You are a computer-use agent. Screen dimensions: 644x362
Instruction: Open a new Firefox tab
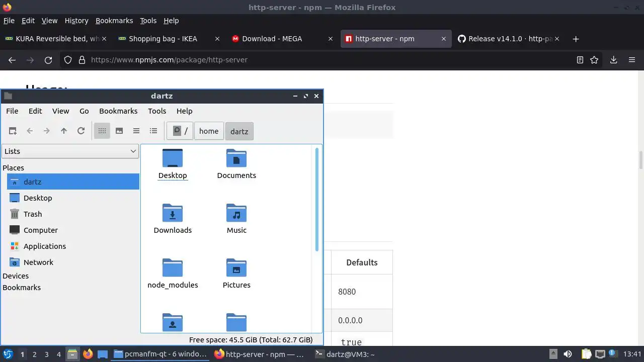tap(576, 39)
